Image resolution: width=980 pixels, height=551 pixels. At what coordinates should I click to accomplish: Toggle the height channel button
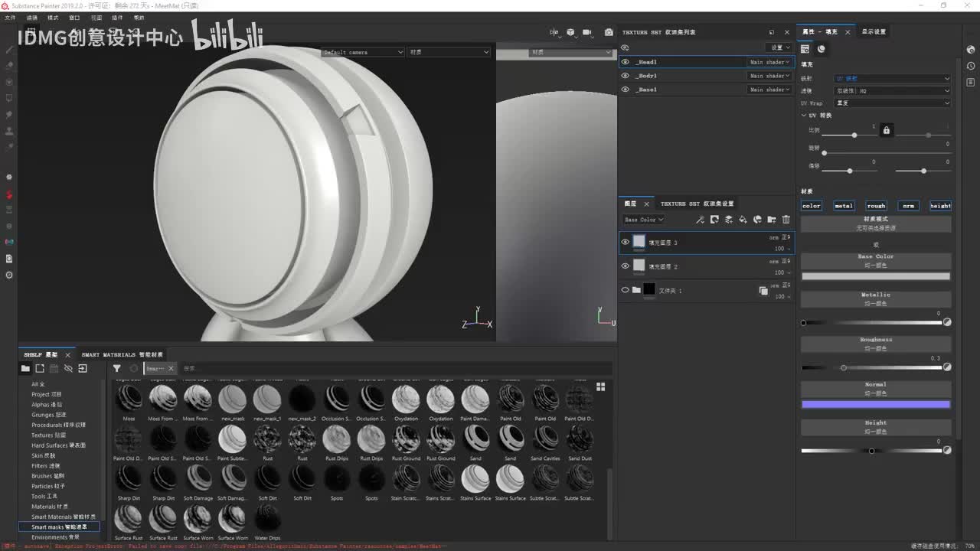click(x=940, y=206)
